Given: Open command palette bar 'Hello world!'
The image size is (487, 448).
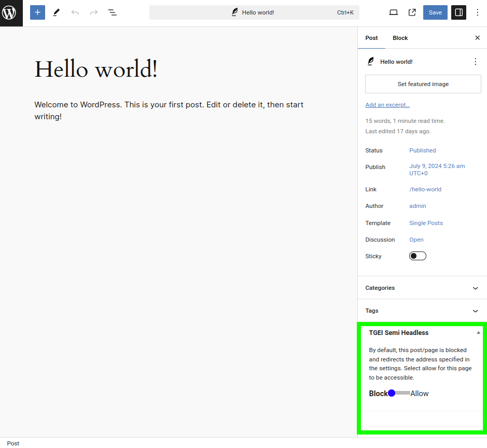Looking at the screenshot, I should 254,12.
